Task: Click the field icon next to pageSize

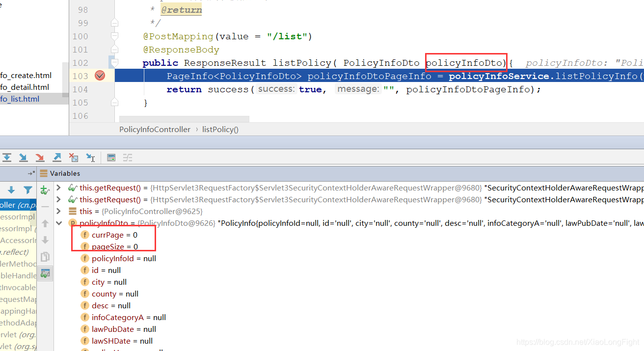Action: tap(85, 247)
